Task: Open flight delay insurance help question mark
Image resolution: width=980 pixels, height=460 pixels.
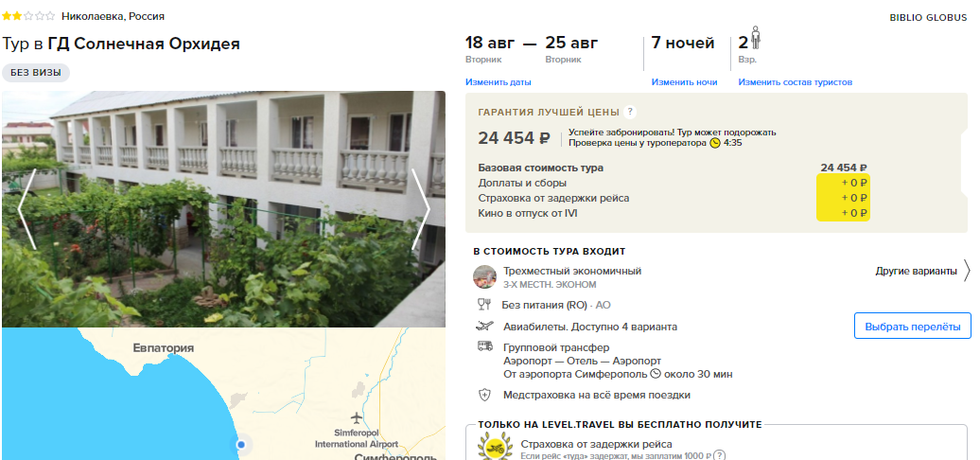Action: [719, 455]
